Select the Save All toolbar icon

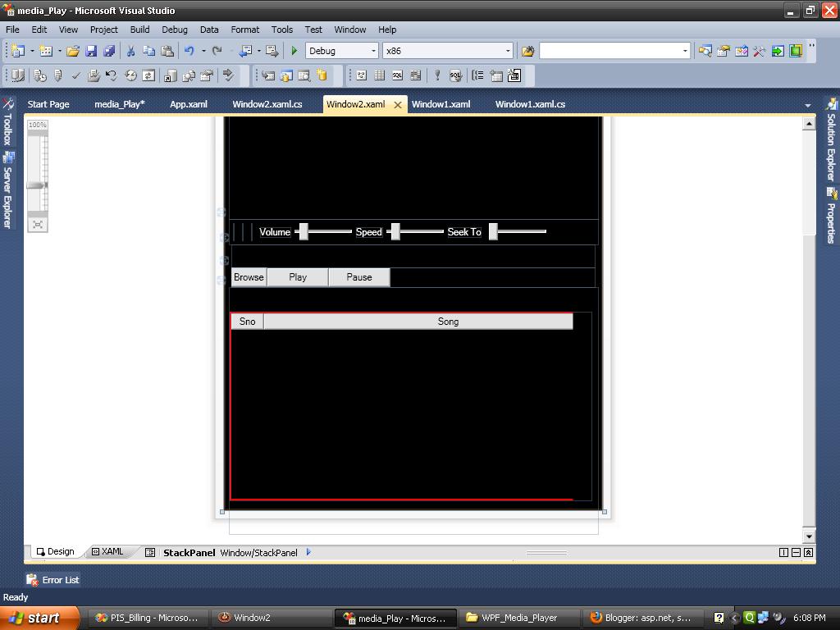[109, 50]
